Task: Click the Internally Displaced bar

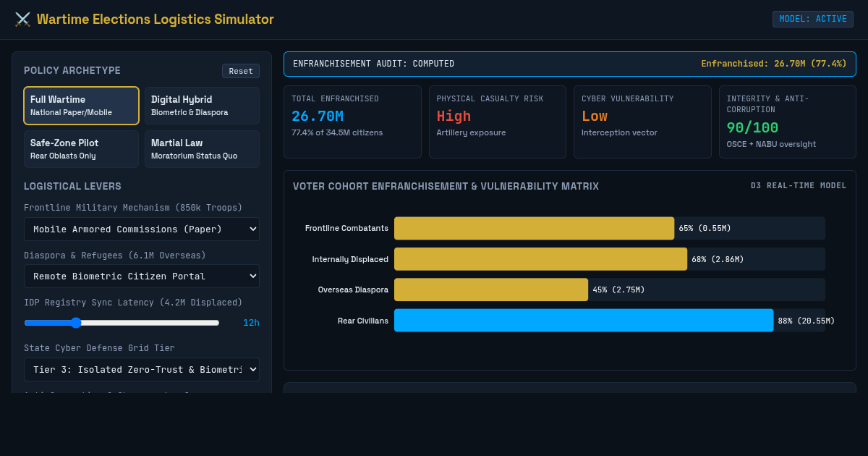Action: (x=540, y=259)
